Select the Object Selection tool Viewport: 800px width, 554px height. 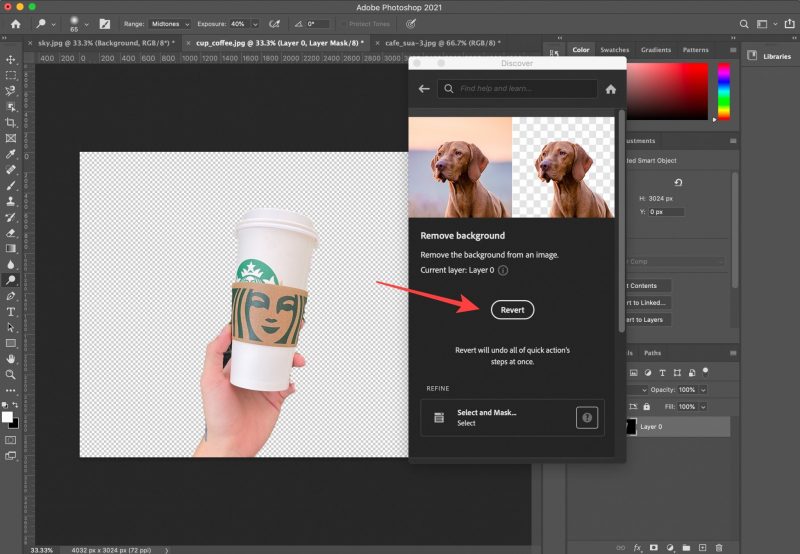coord(10,107)
